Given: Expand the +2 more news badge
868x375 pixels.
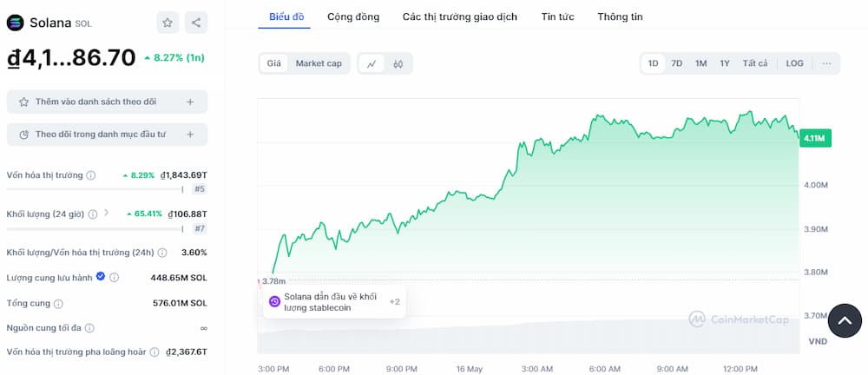Looking at the screenshot, I should (395, 302).
